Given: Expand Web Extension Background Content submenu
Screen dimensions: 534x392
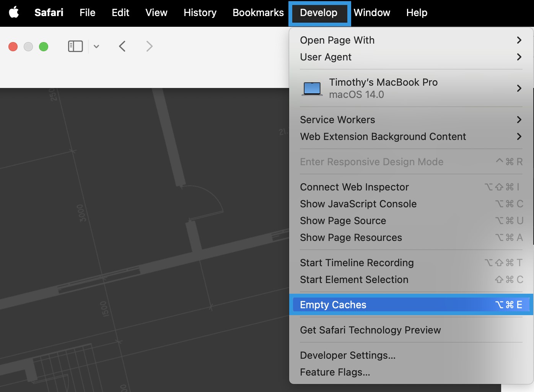Looking at the screenshot, I should pos(411,137).
